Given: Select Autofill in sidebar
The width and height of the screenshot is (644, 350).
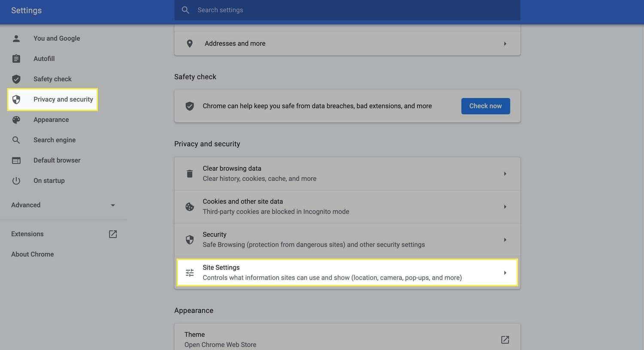Looking at the screenshot, I should click(44, 59).
